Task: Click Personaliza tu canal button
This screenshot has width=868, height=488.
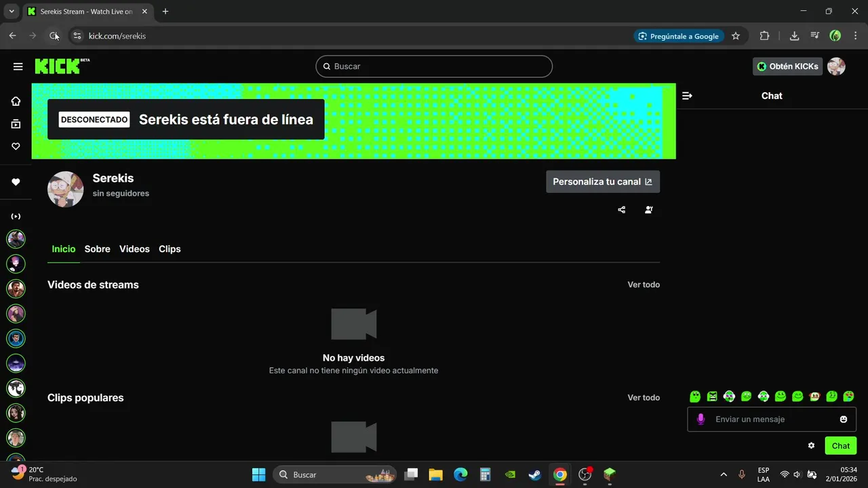Action: tap(603, 182)
